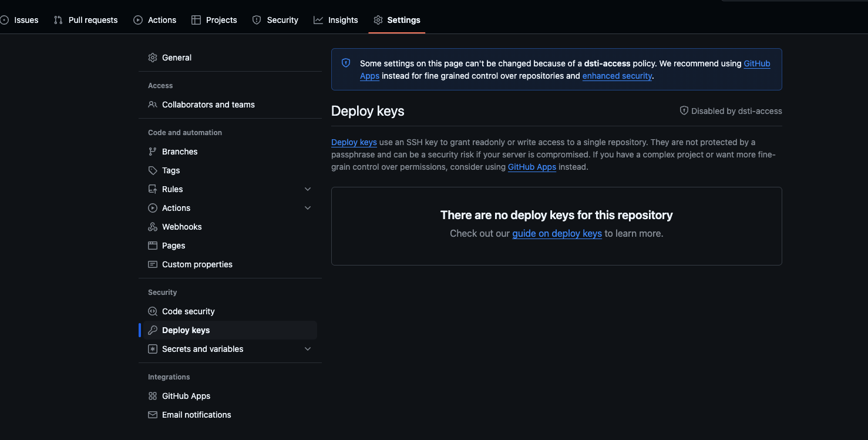
Task: Click the Email notifications envelope icon
Action: point(153,415)
